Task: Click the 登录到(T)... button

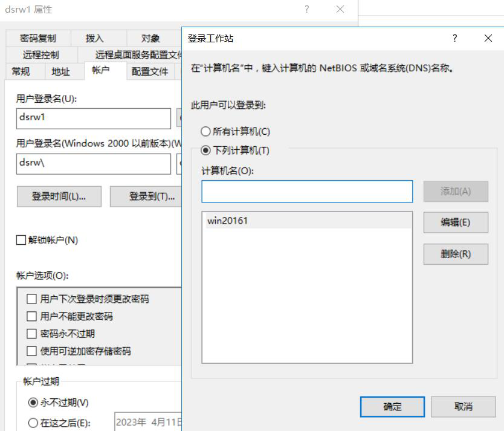Action: point(146,196)
